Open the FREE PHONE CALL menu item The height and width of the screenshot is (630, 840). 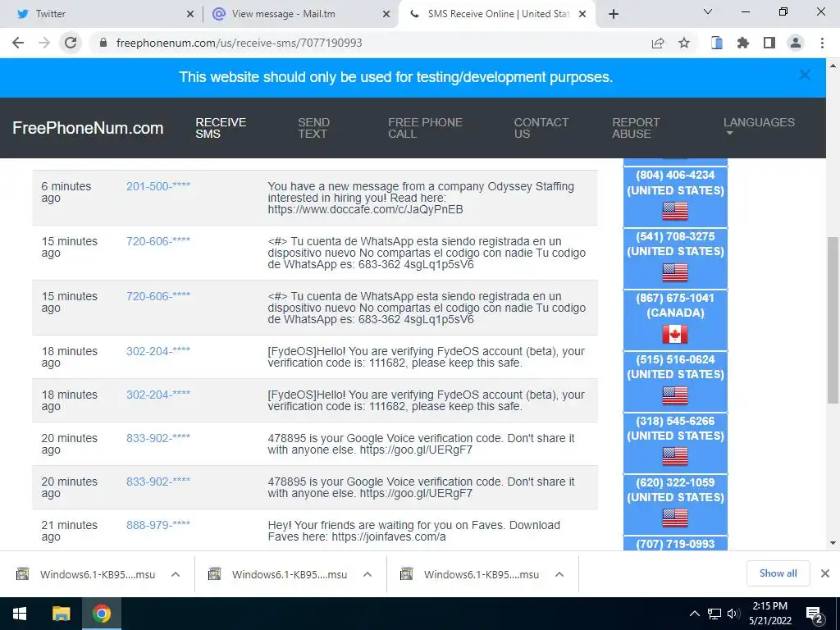pos(426,128)
